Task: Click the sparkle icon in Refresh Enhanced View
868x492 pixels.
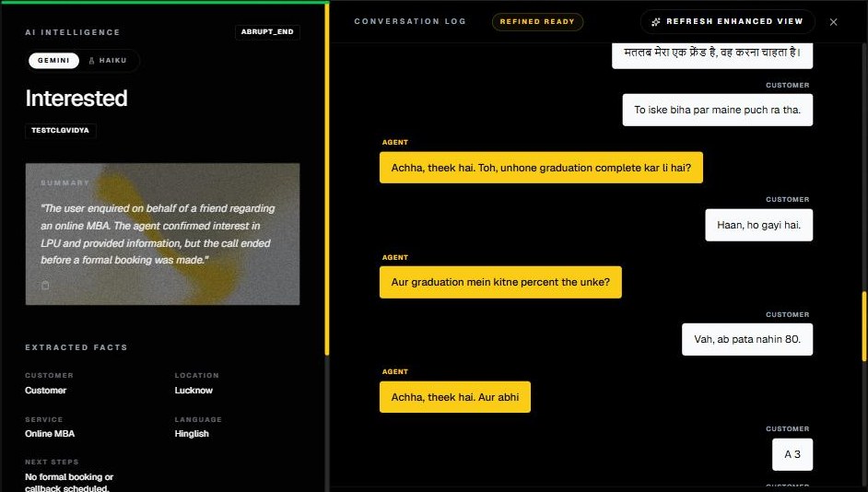Action: coord(655,22)
